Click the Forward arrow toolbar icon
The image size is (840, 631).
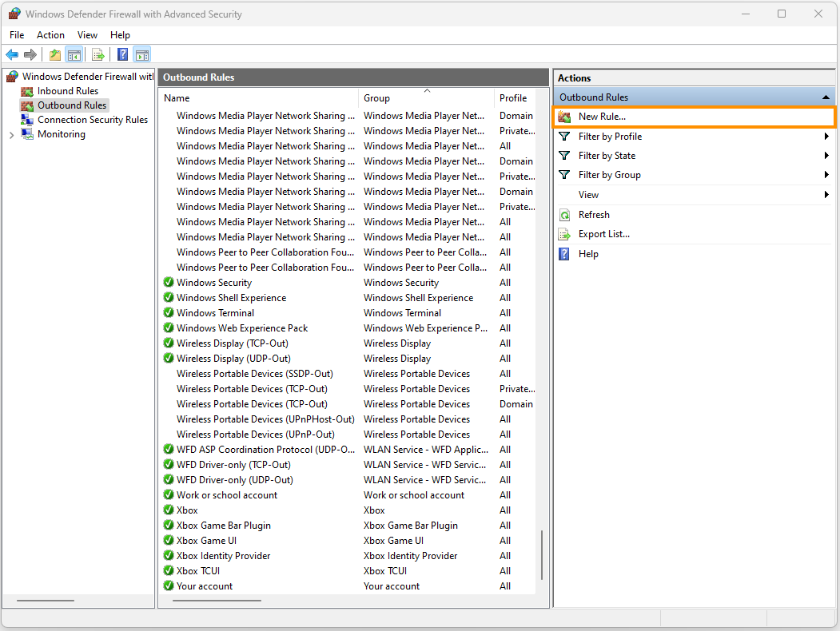pyautogui.click(x=30, y=54)
